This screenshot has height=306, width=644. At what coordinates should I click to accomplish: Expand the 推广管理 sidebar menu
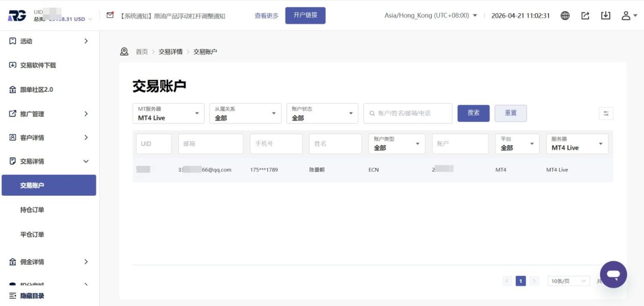pos(48,114)
